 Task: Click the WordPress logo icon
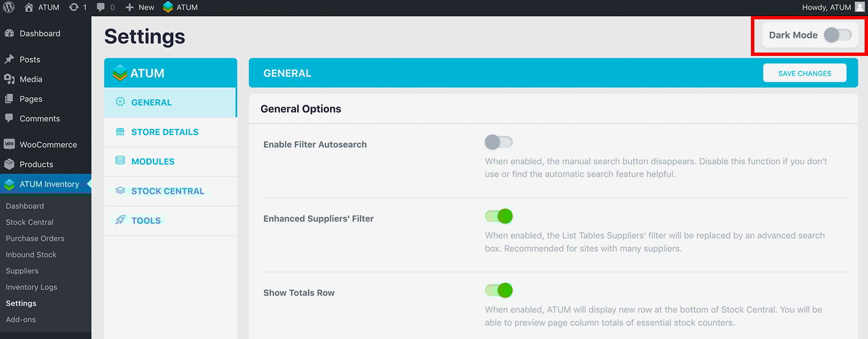(9, 7)
